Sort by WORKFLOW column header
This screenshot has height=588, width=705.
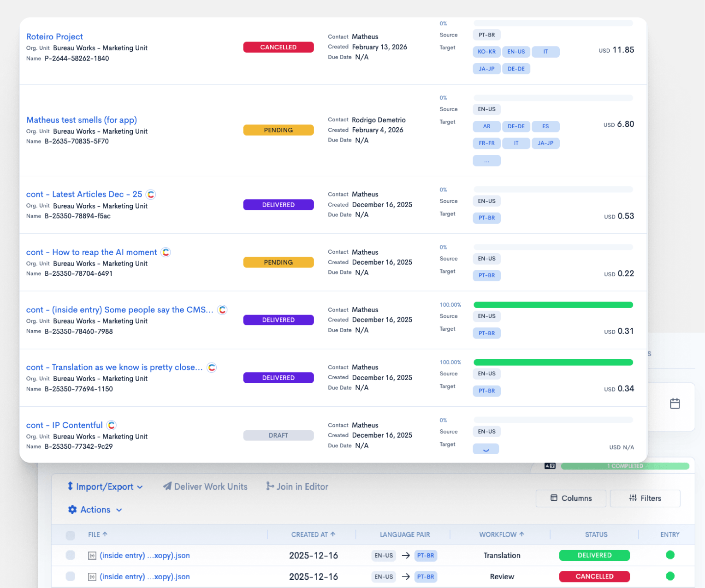point(502,535)
